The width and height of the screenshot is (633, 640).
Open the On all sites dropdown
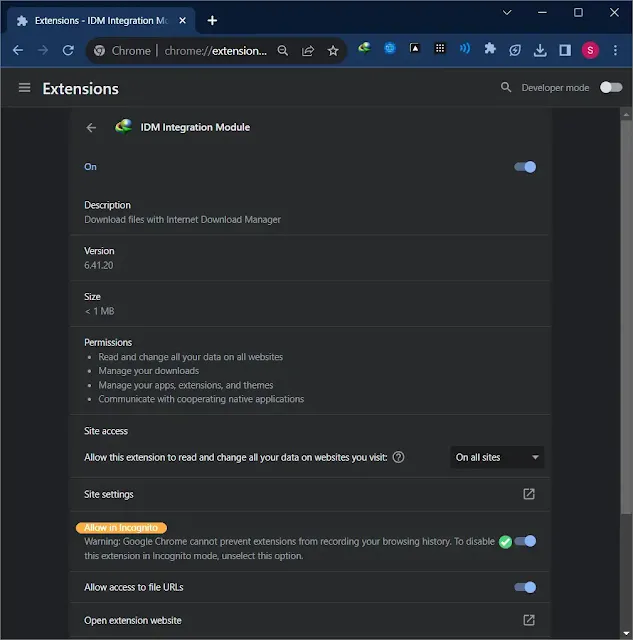[x=497, y=457]
